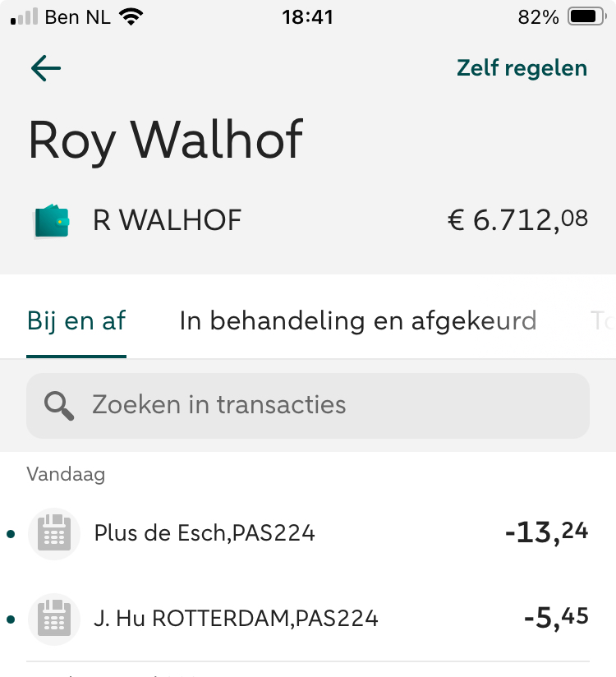Tap the Roy Walhof page title
The width and height of the screenshot is (616, 677).
165,140
